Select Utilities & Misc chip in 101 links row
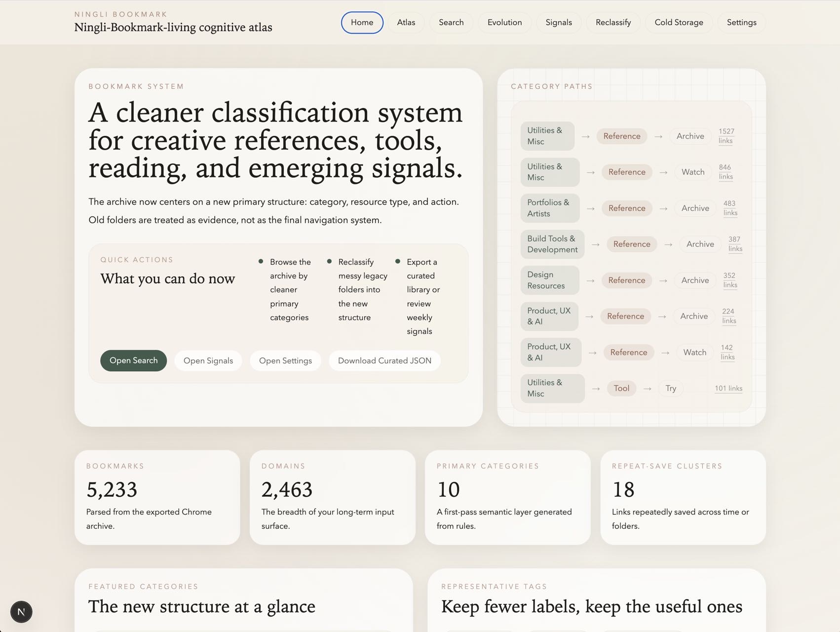840x632 pixels. pos(552,388)
